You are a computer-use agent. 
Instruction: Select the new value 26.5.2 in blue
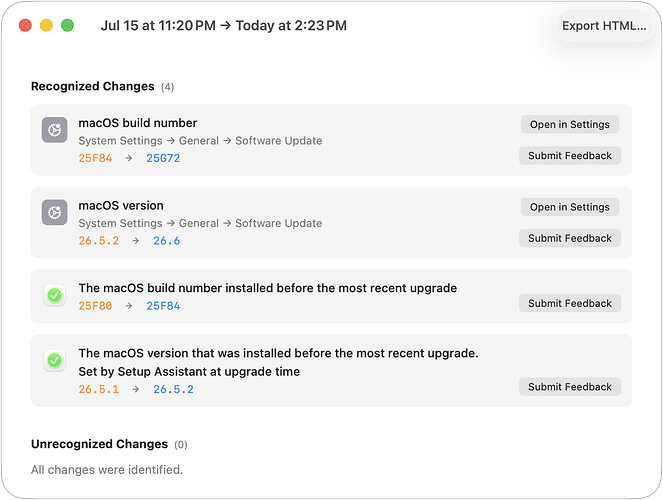[x=173, y=389]
